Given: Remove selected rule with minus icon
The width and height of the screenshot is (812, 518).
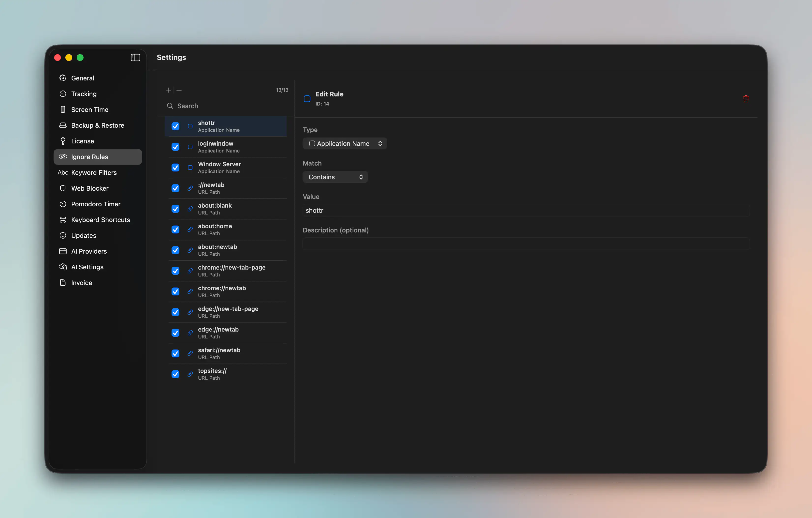Looking at the screenshot, I should [179, 90].
